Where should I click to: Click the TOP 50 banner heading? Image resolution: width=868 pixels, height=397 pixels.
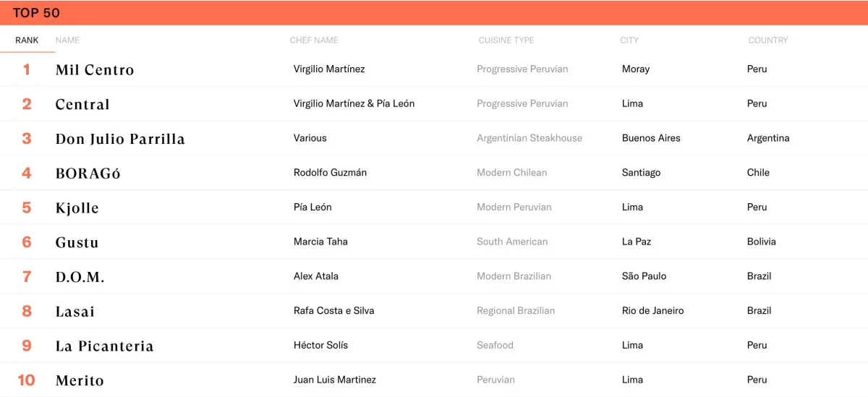click(36, 13)
